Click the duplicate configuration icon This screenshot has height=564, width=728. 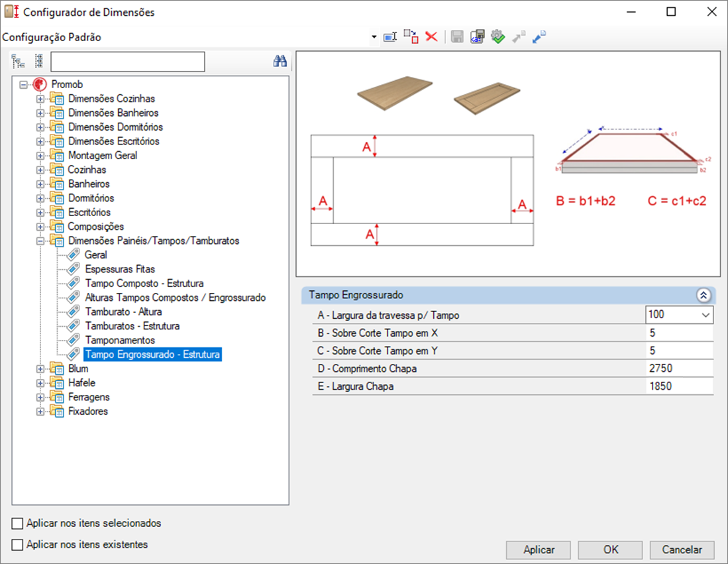click(411, 37)
